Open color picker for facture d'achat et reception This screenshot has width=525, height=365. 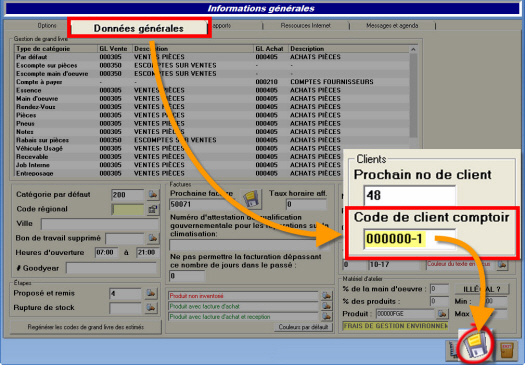326,316
